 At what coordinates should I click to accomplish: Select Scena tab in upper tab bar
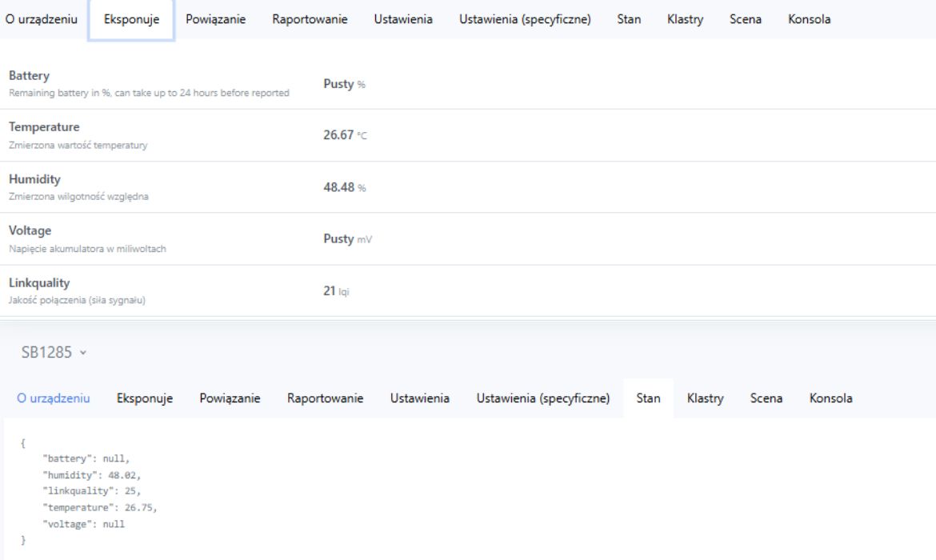(x=746, y=20)
